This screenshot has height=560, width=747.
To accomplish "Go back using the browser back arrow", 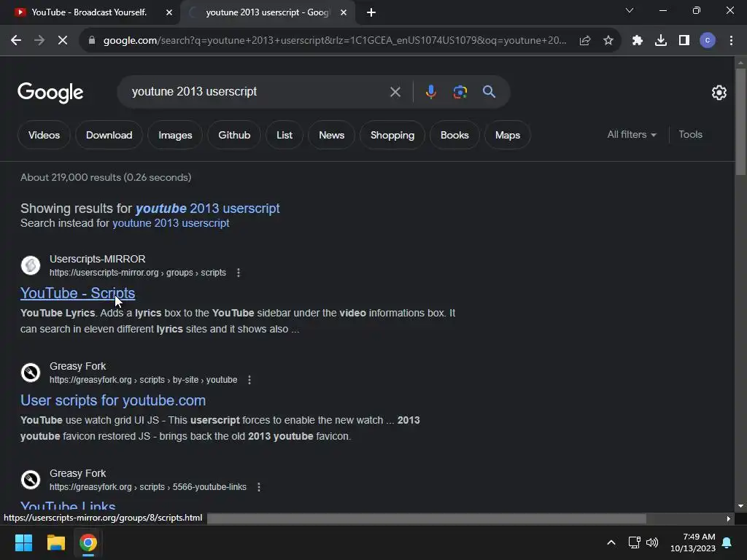I will (x=16, y=41).
